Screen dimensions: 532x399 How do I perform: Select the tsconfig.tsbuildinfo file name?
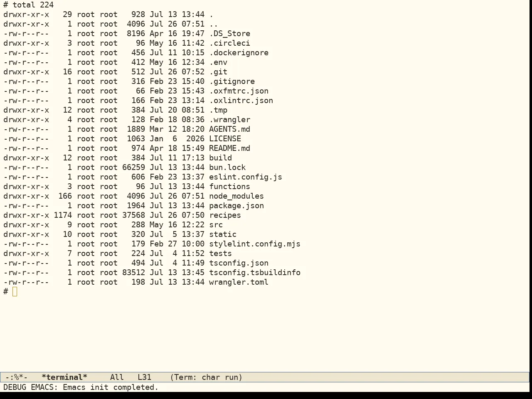tap(255, 273)
